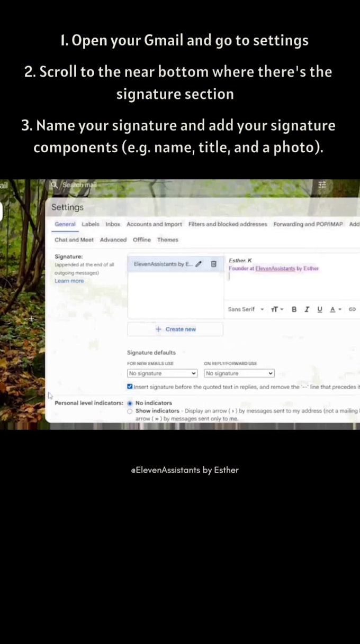Open 'For new emails use' signature dropdown

(162, 373)
